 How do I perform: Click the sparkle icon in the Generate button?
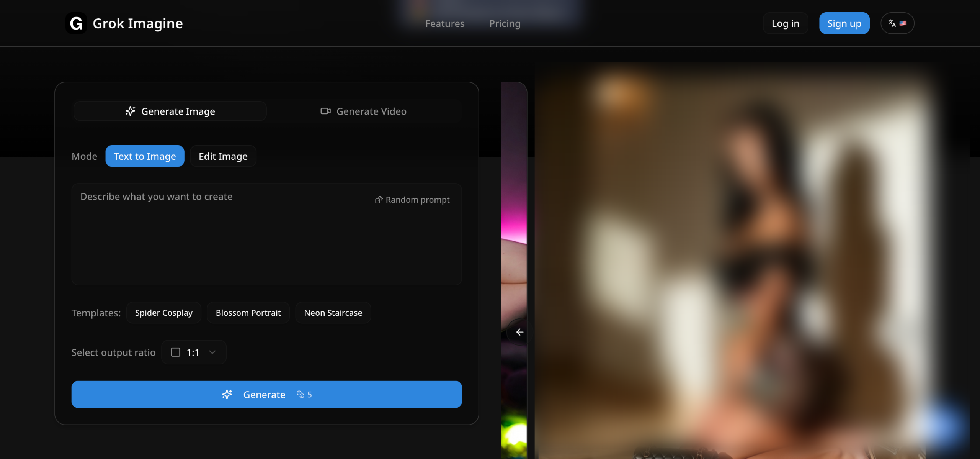tap(227, 394)
